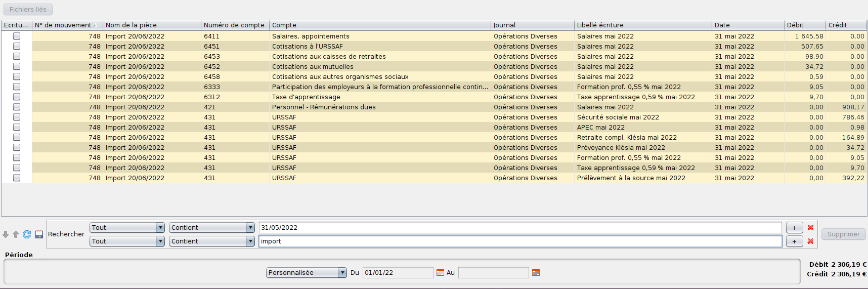
Task: Select the checkbox for Prélèvement à la source row
Action: pyautogui.click(x=17, y=178)
